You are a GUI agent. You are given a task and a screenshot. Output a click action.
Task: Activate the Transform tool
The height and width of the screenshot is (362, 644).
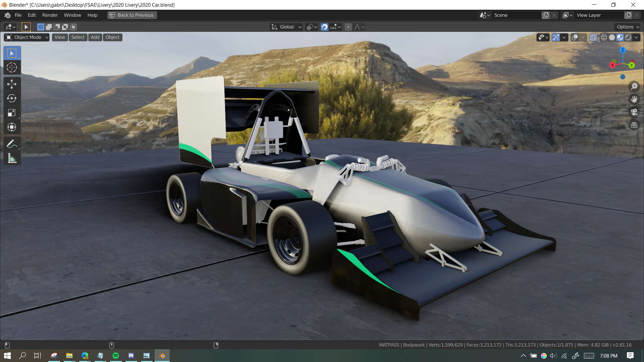pyautogui.click(x=12, y=127)
